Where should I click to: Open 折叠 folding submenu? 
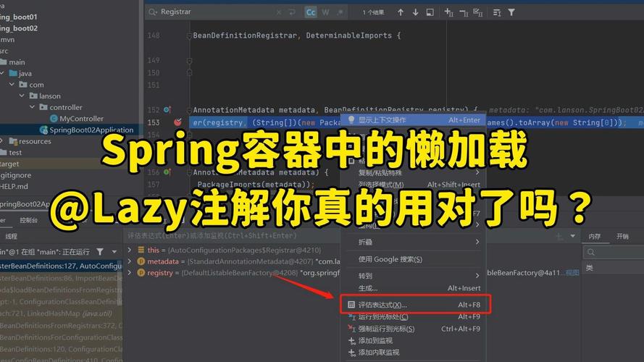414,242
